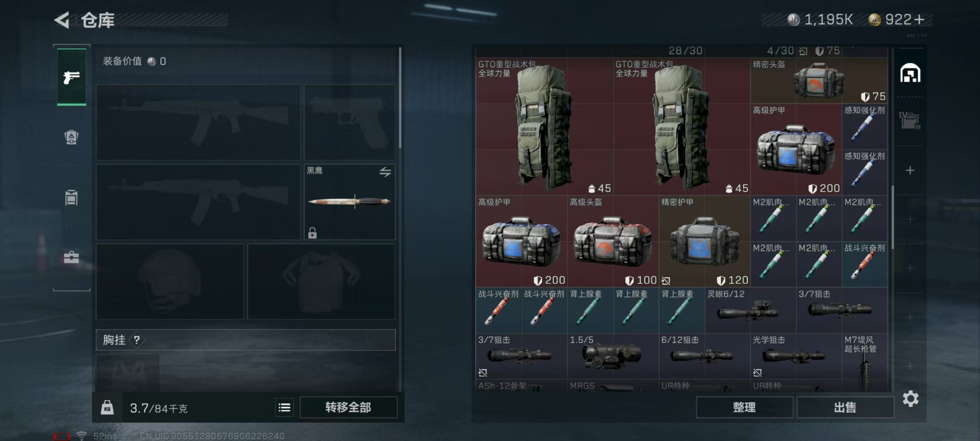This screenshot has width=980, height=441.
Task: Open the briefcase safe-box tab in sidebar
Action: click(71, 257)
